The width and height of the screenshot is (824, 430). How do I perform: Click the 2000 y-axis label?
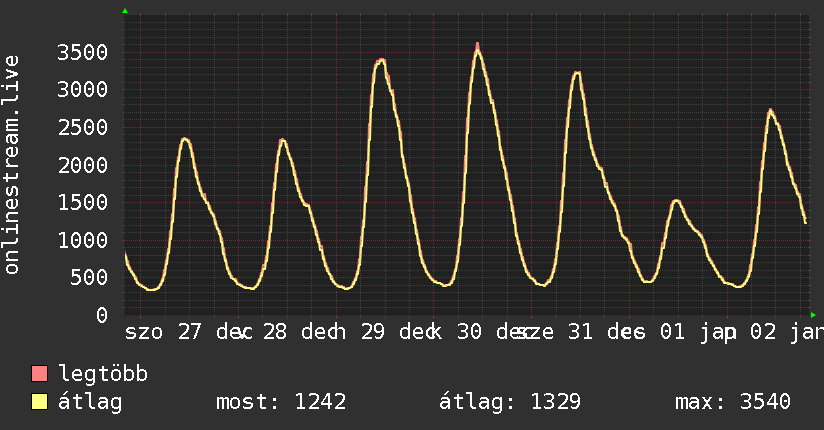click(x=83, y=165)
